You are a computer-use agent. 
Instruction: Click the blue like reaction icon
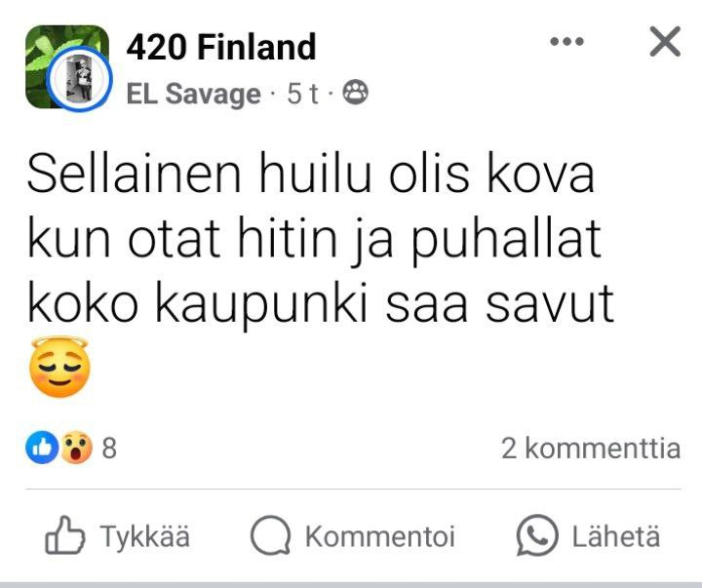42,447
